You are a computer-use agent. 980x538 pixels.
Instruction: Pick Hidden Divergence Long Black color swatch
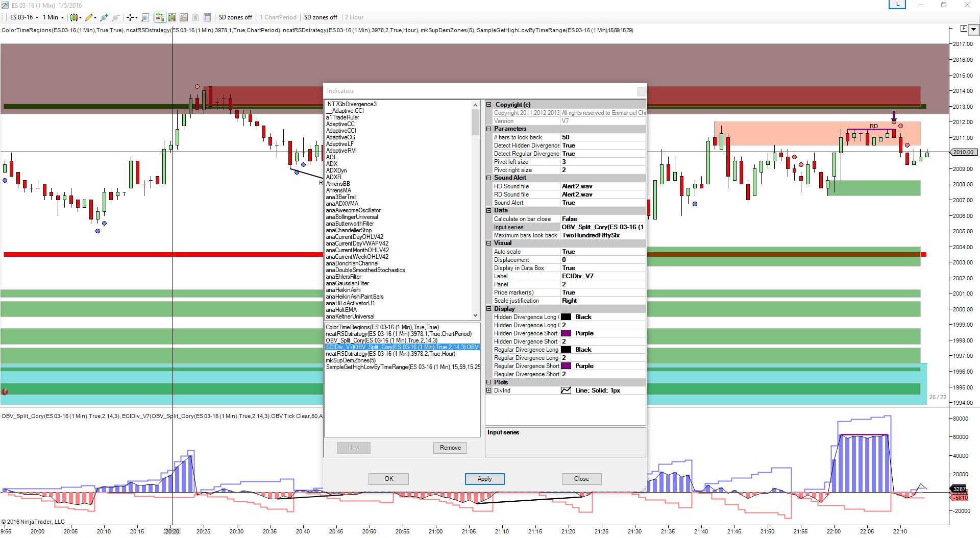[566, 317]
